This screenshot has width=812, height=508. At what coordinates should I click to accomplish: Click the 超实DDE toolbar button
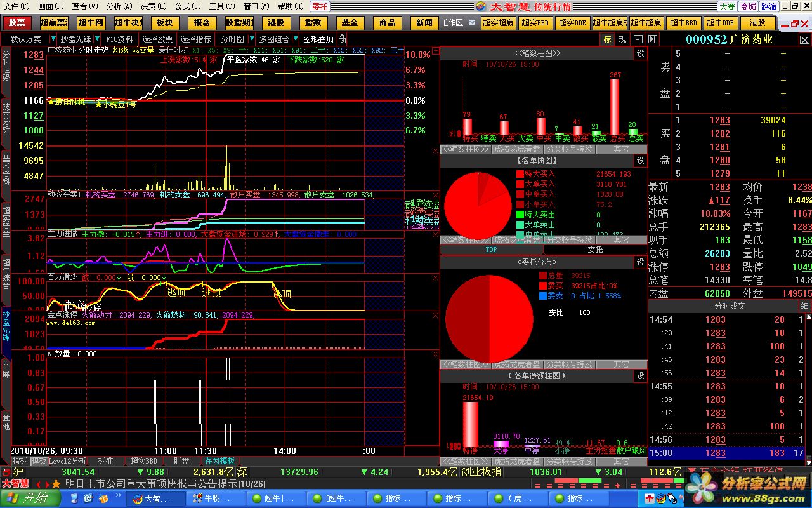click(x=573, y=23)
